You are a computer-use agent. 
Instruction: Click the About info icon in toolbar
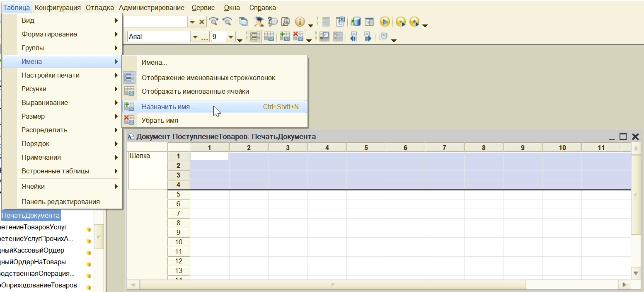pyautogui.click(x=300, y=22)
